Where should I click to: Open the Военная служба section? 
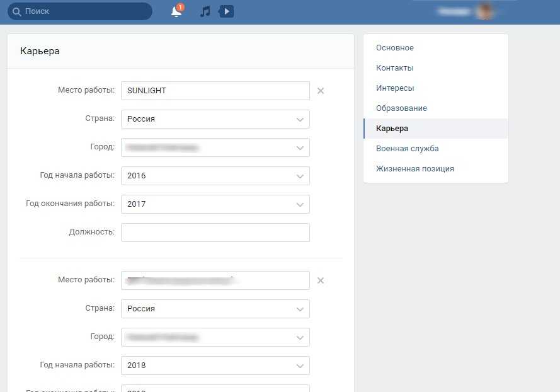click(x=407, y=149)
